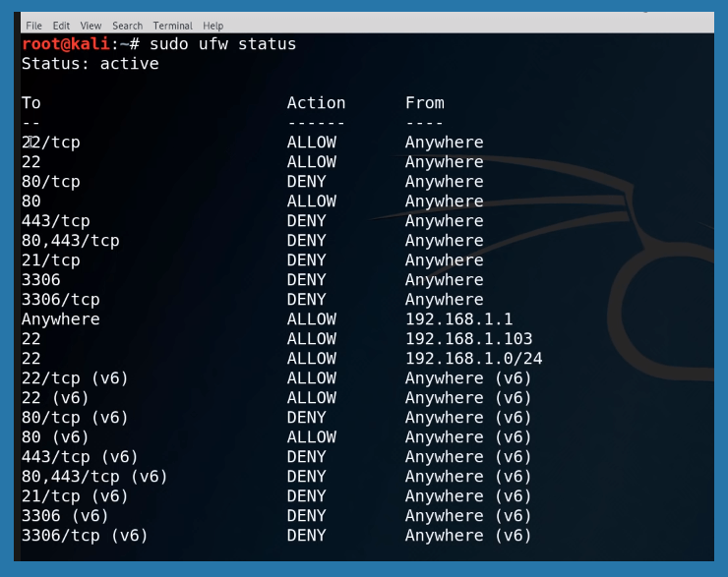Open the Search menu
Screen dimensions: 728x577
point(127,26)
